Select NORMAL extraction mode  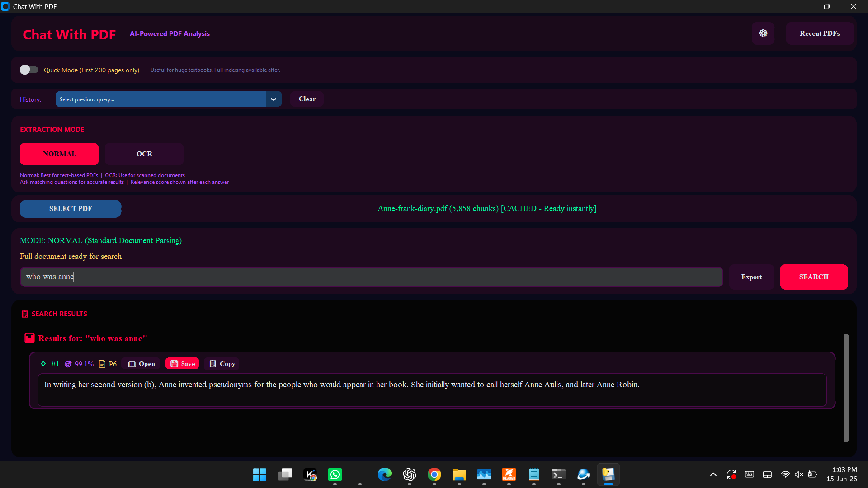pos(59,154)
